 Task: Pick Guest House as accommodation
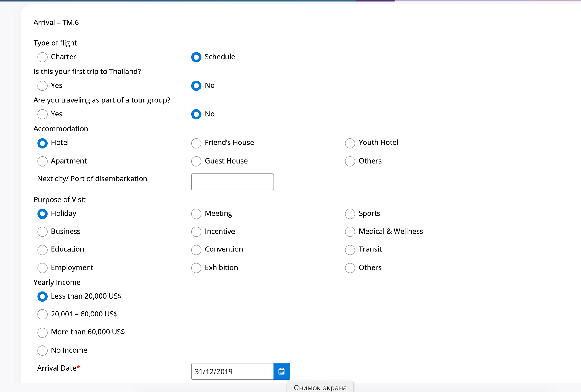(x=196, y=161)
